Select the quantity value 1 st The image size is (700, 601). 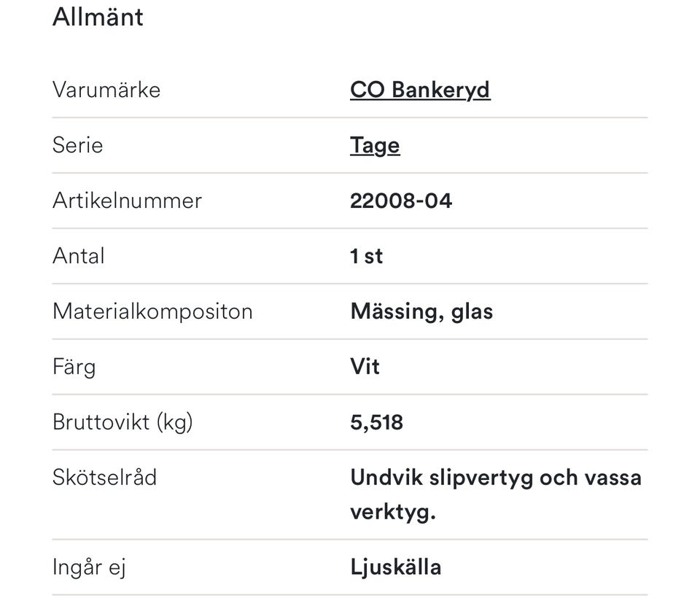pos(367,256)
